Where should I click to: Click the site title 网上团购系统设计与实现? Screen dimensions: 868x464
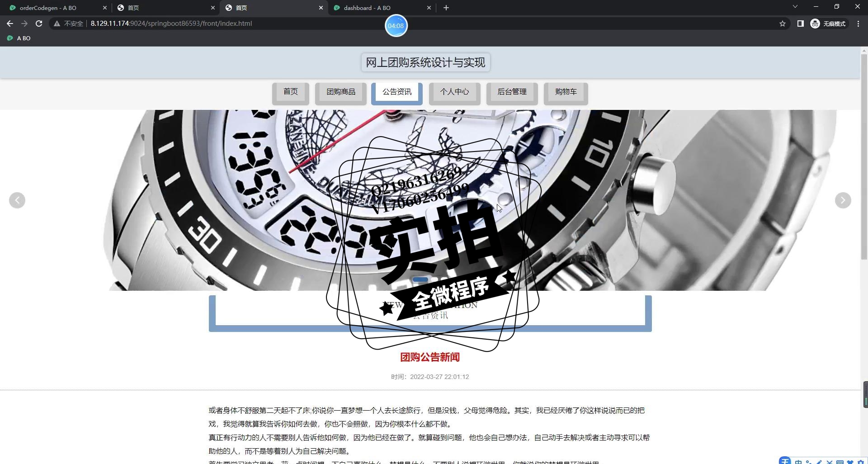(x=425, y=62)
